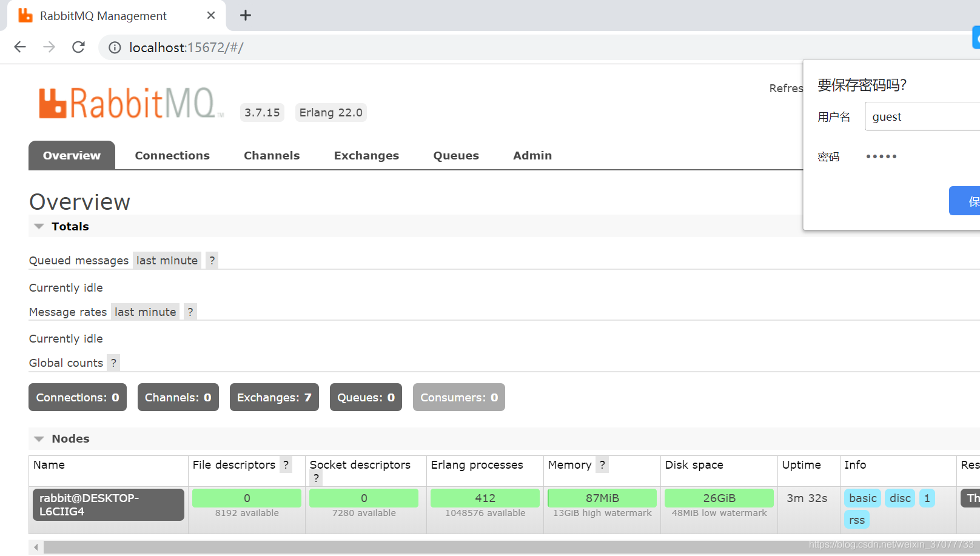
Task: Click the 87MiB memory usage bar
Action: pos(602,498)
